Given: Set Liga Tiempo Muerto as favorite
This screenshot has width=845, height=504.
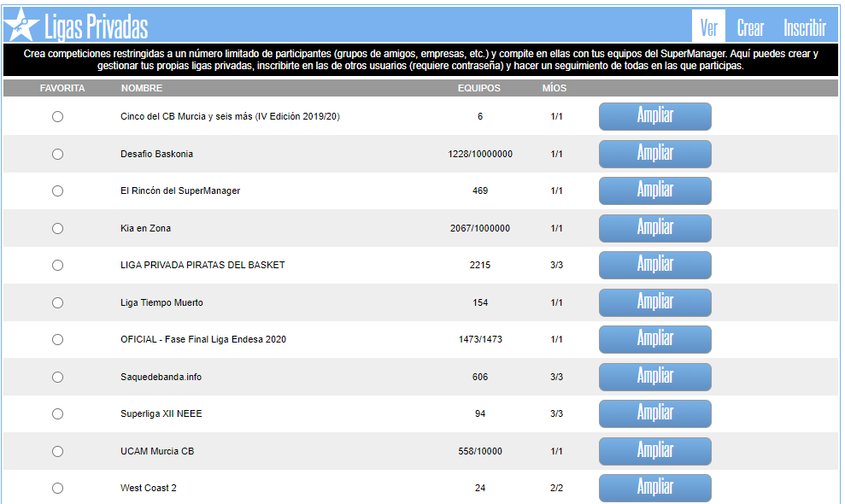Looking at the screenshot, I should pos(57,303).
